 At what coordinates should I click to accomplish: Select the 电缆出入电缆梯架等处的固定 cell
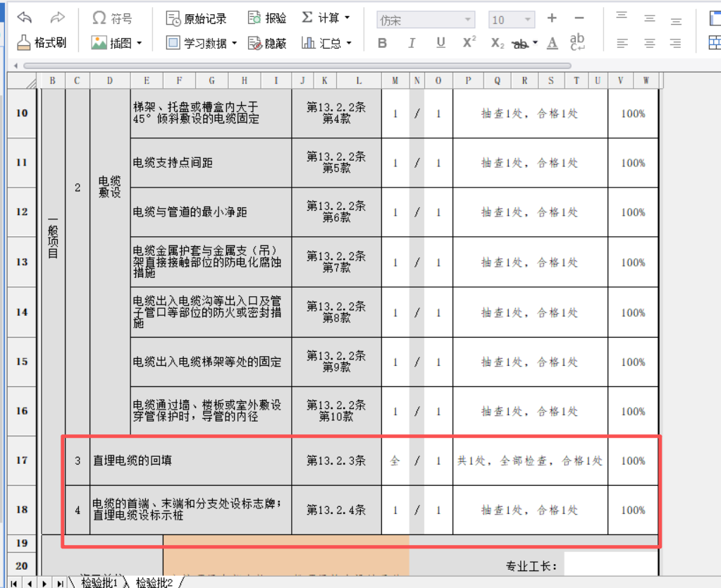pyautogui.click(x=211, y=362)
